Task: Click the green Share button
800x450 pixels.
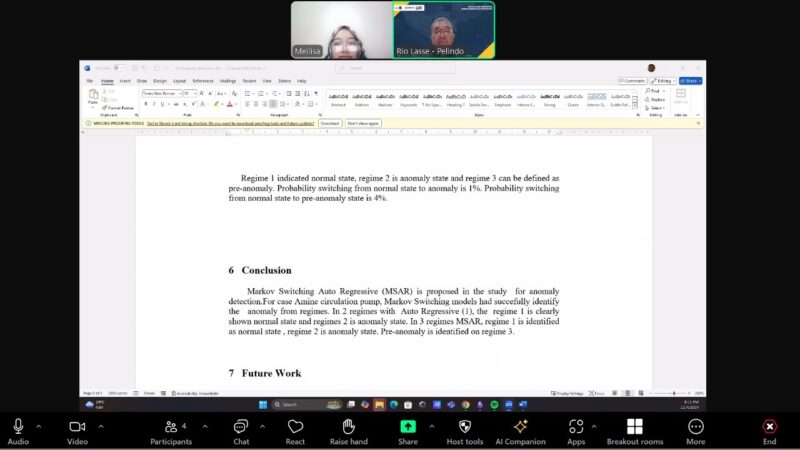Action: click(x=408, y=430)
